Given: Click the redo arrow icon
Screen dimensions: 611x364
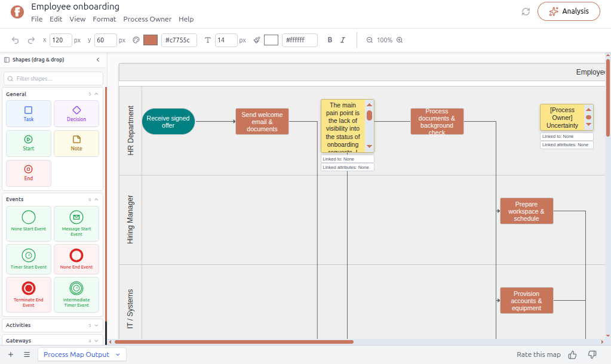Looking at the screenshot, I should pyautogui.click(x=31, y=40).
